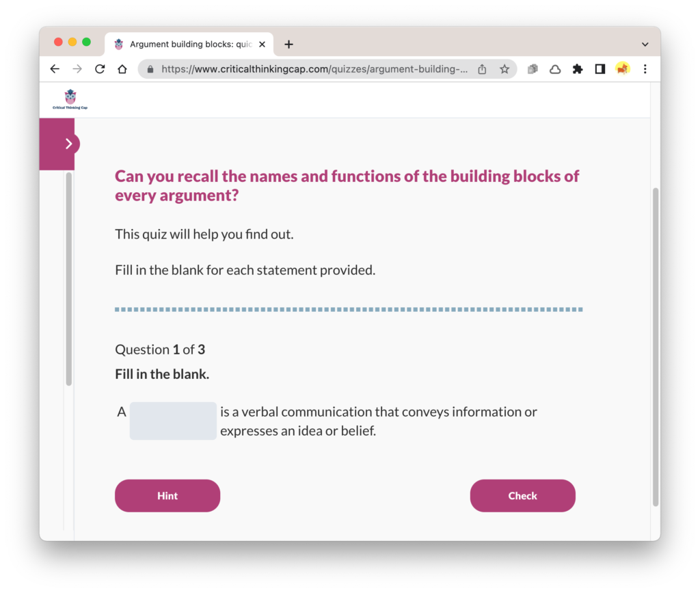Reload the quiz page
The height and width of the screenshot is (593, 700).
point(100,69)
